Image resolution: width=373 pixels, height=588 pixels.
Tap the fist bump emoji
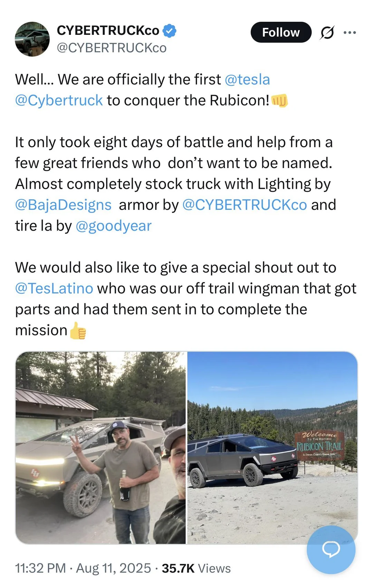[279, 100]
